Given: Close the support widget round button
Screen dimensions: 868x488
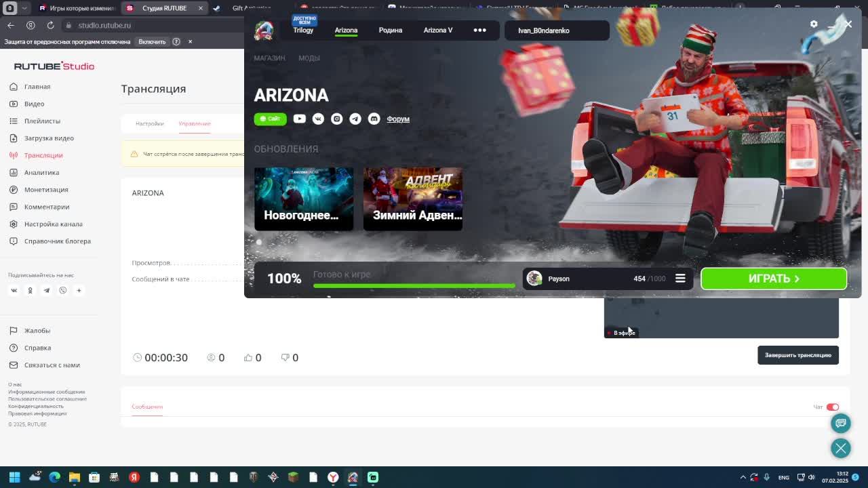Looking at the screenshot, I should pyautogui.click(x=841, y=448).
